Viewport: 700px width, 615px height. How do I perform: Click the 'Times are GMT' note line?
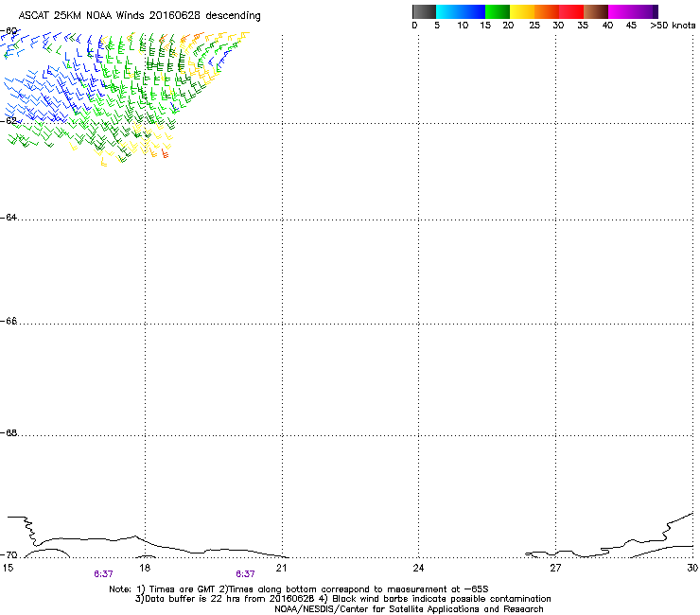(x=299, y=589)
